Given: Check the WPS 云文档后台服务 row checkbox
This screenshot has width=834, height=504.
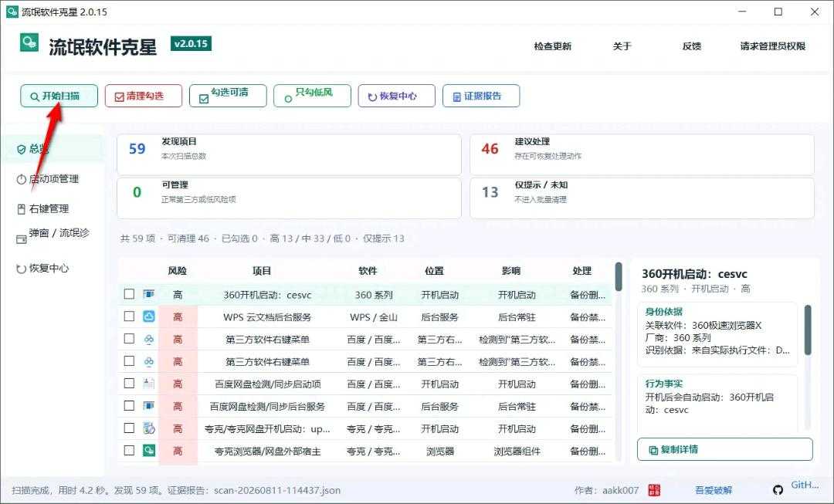Looking at the screenshot, I should [129, 316].
